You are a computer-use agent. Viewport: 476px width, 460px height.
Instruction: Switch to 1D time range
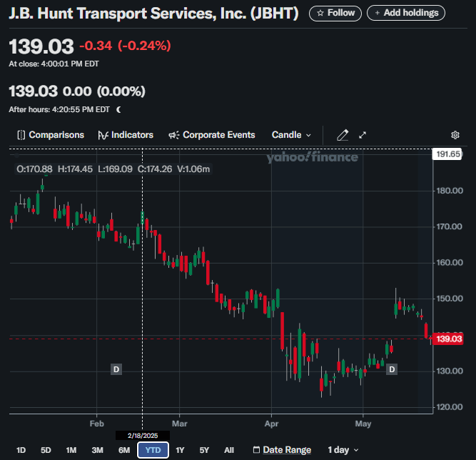21,450
